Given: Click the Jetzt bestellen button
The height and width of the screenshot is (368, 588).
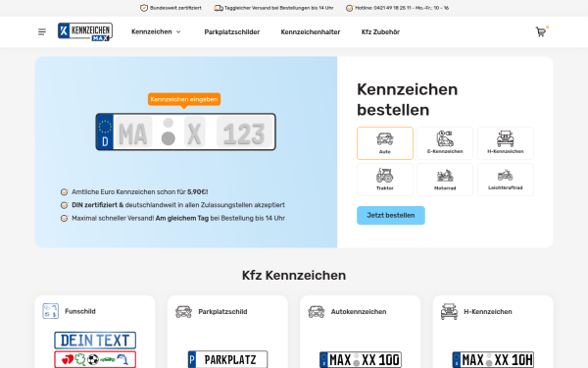Looking at the screenshot, I should [391, 215].
